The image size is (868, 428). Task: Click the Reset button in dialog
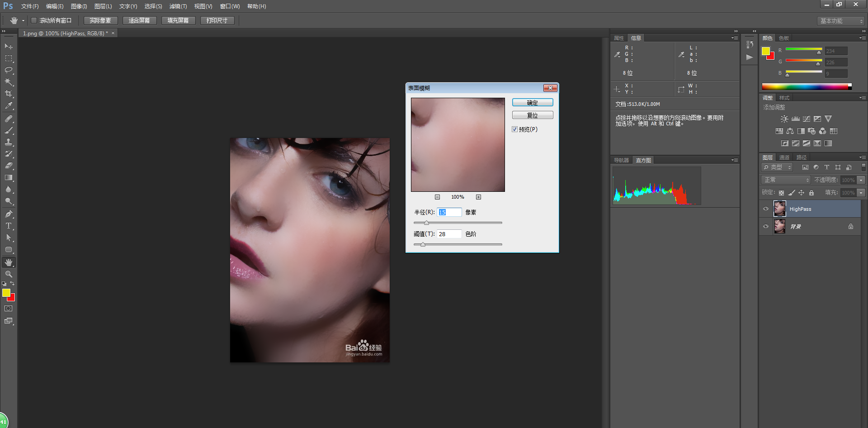pyautogui.click(x=533, y=115)
